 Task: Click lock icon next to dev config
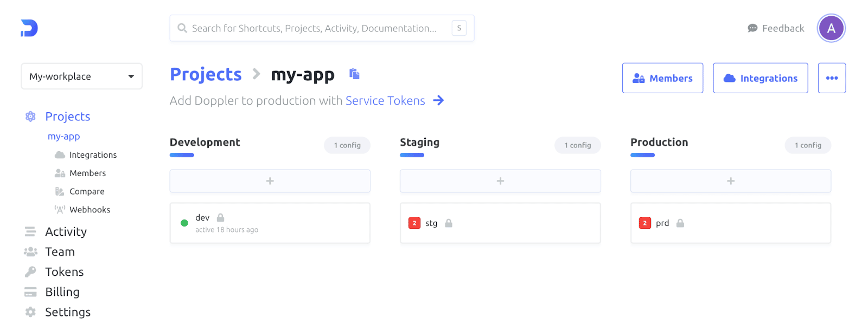click(x=220, y=218)
